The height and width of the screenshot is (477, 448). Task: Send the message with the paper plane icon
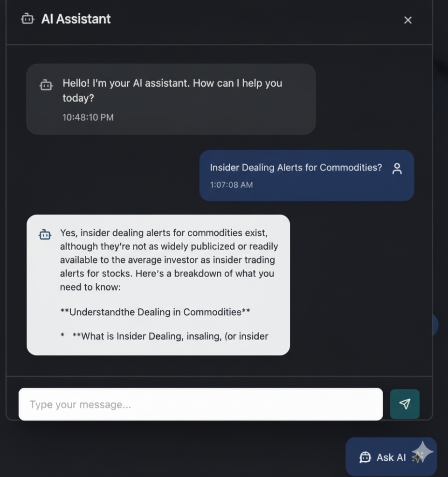(405, 404)
